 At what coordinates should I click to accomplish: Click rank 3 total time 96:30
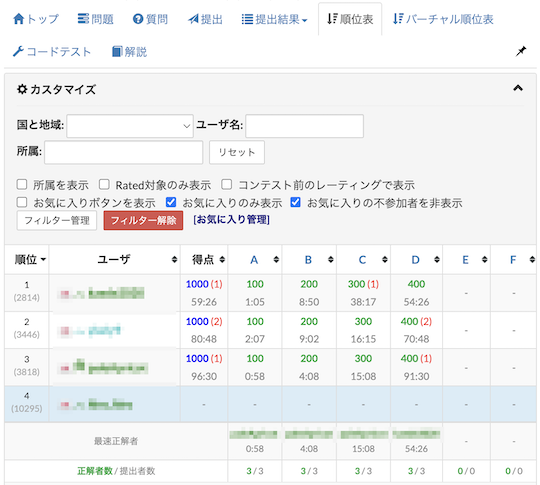point(204,376)
